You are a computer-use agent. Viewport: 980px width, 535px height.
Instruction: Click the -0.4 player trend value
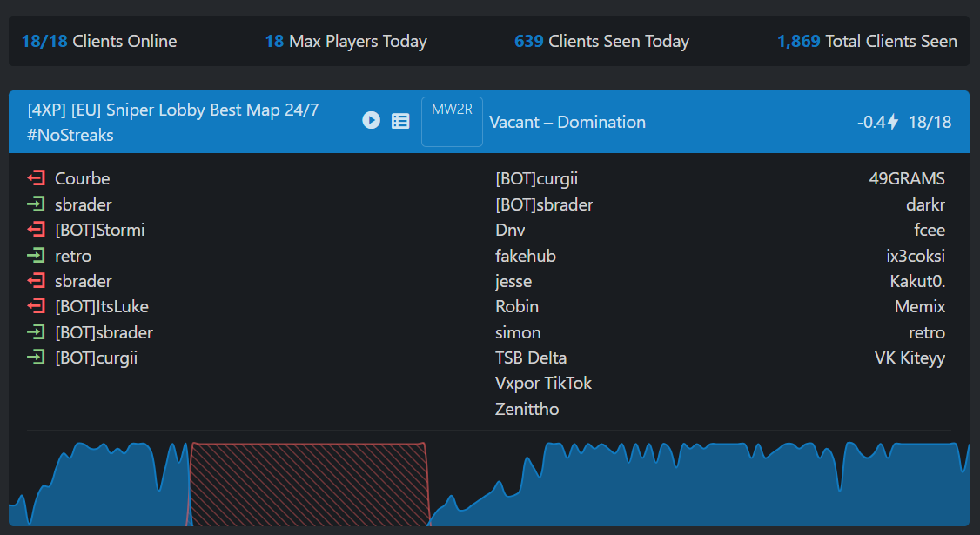tap(872, 122)
